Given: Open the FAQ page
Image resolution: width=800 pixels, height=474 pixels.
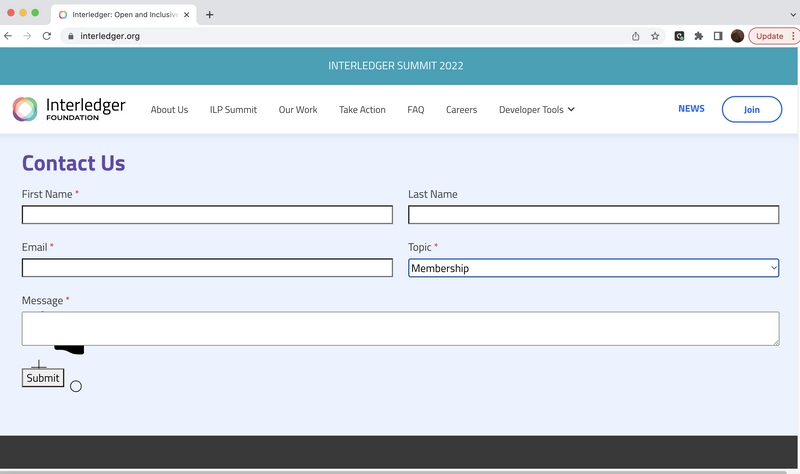Looking at the screenshot, I should [416, 110].
